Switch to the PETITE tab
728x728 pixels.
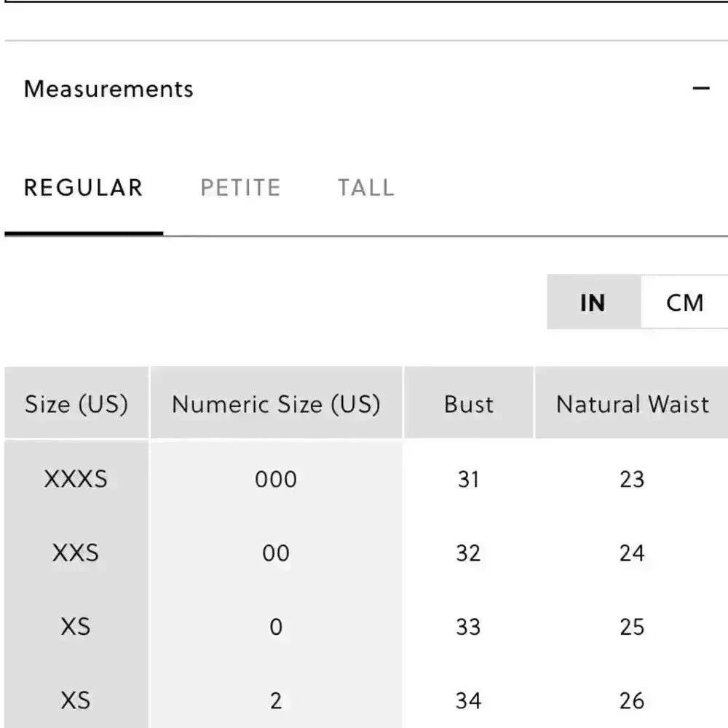pyautogui.click(x=240, y=188)
